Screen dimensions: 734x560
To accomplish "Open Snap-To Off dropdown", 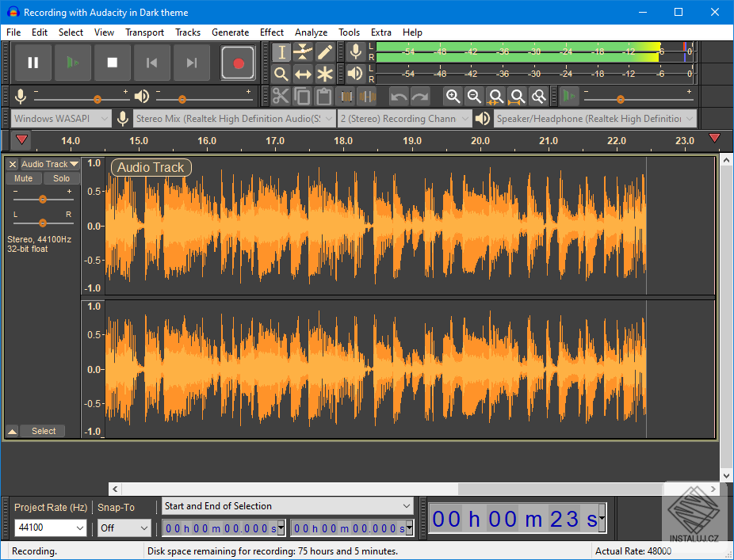I will point(124,528).
